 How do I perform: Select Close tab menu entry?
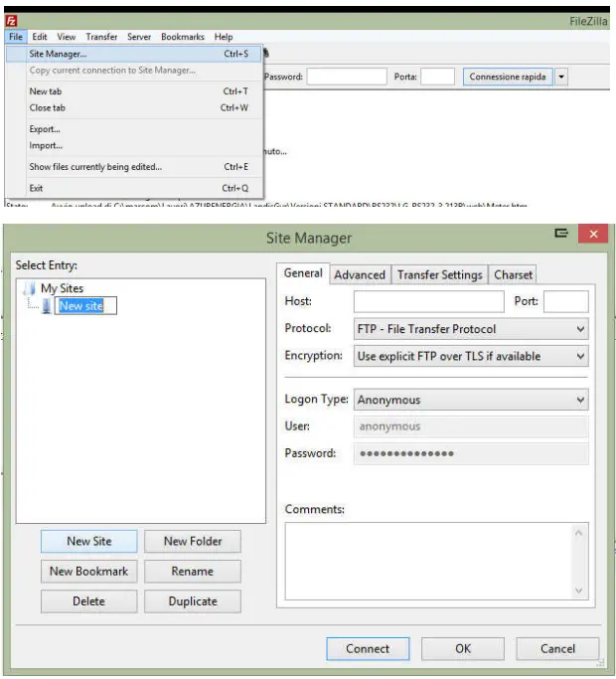click(x=134, y=107)
